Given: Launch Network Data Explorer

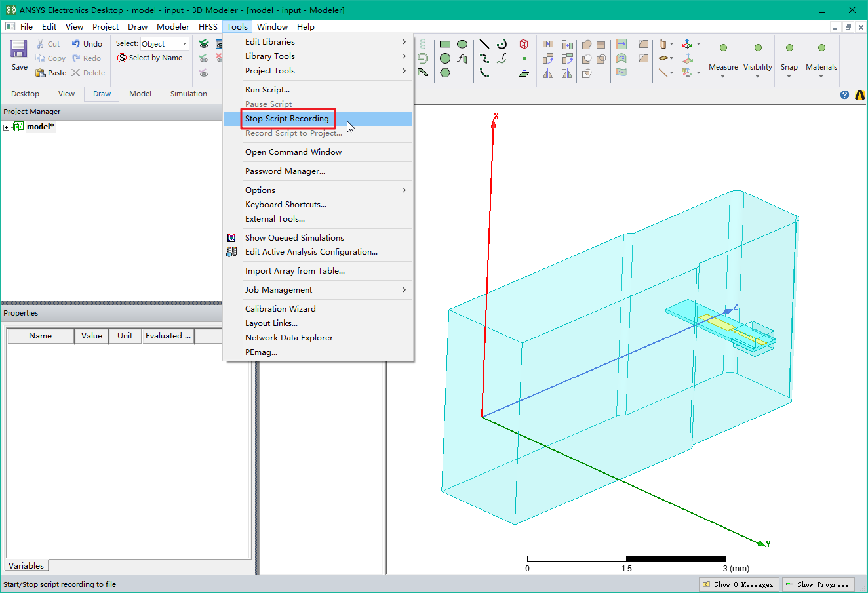Looking at the screenshot, I should pyautogui.click(x=318, y=338).
